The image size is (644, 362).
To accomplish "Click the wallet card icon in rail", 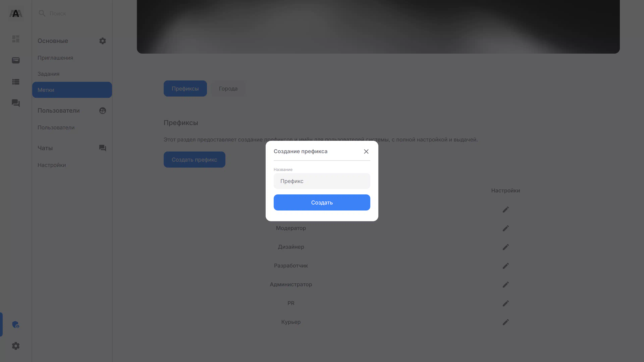I will (x=16, y=60).
